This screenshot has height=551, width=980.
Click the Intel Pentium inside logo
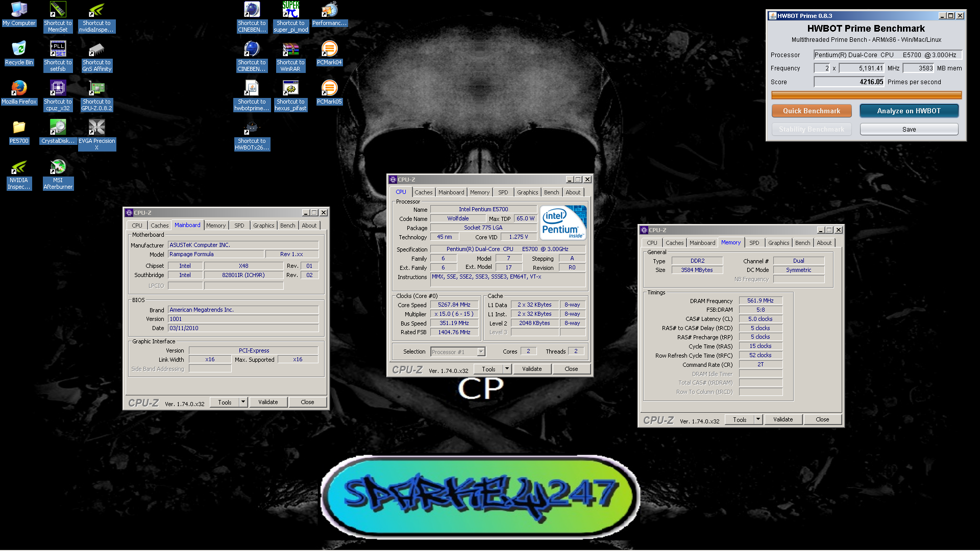tap(563, 223)
